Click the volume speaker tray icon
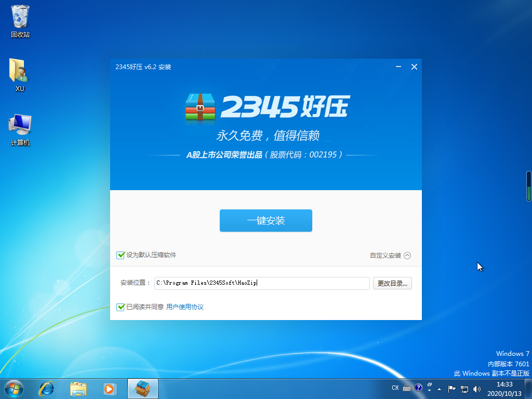 coord(476,388)
